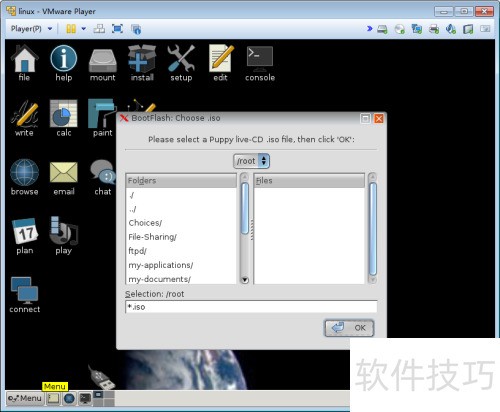The height and width of the screenshot is (412, 500).
Task: Launch the console terminal icon
Action: coord(260,63)
